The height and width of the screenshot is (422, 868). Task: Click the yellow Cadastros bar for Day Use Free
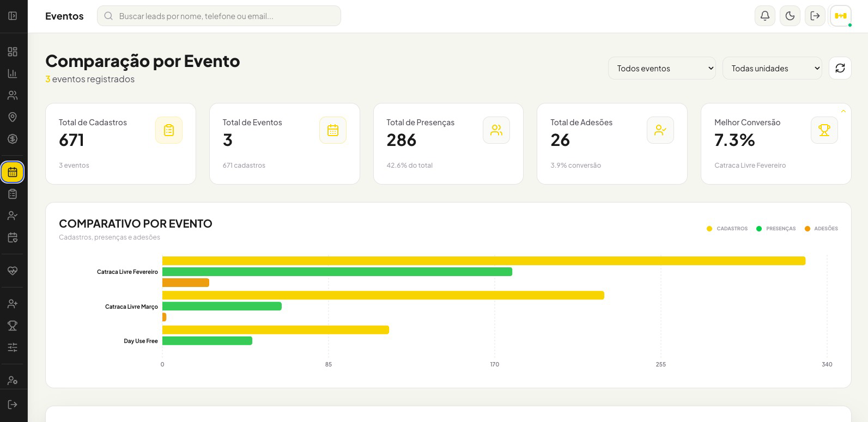276,330
